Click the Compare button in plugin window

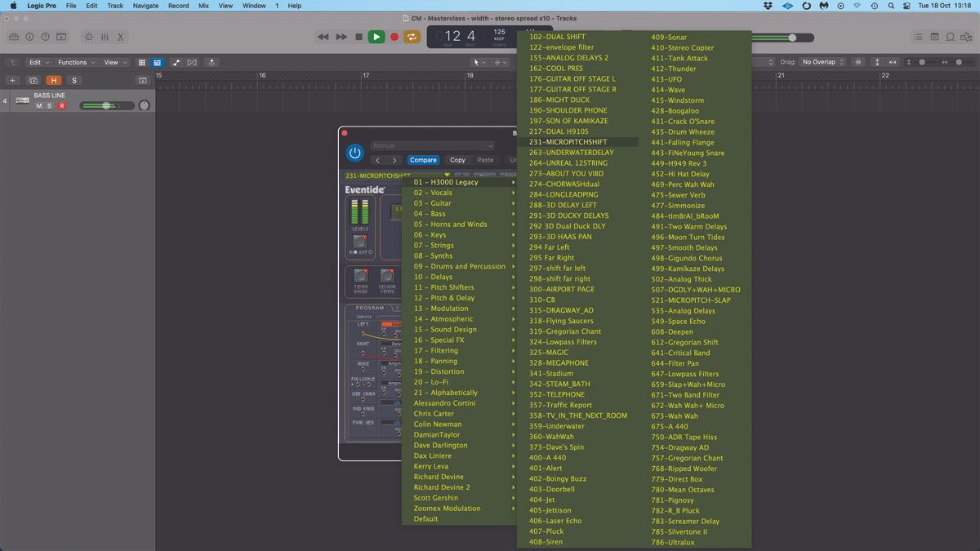(x=423, y=160)
